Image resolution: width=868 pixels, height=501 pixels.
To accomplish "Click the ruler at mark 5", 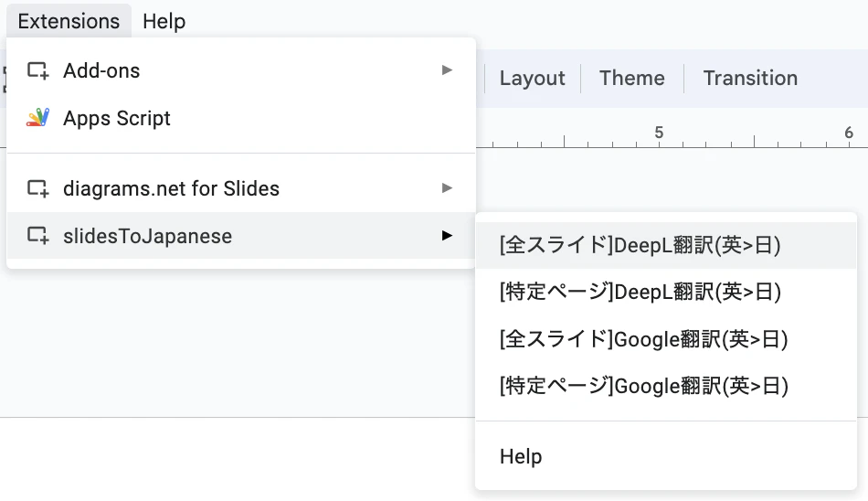I will coord(659,133).
